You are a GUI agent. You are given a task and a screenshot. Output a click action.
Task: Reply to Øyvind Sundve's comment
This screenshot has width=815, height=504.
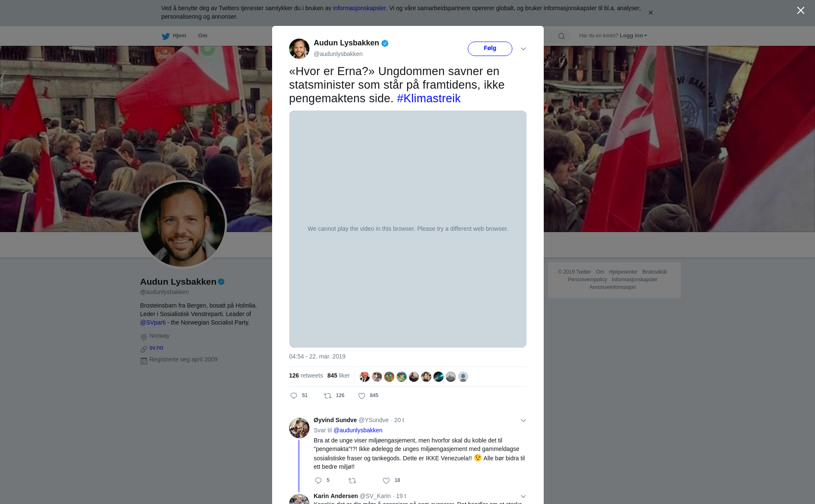[318, 481]
